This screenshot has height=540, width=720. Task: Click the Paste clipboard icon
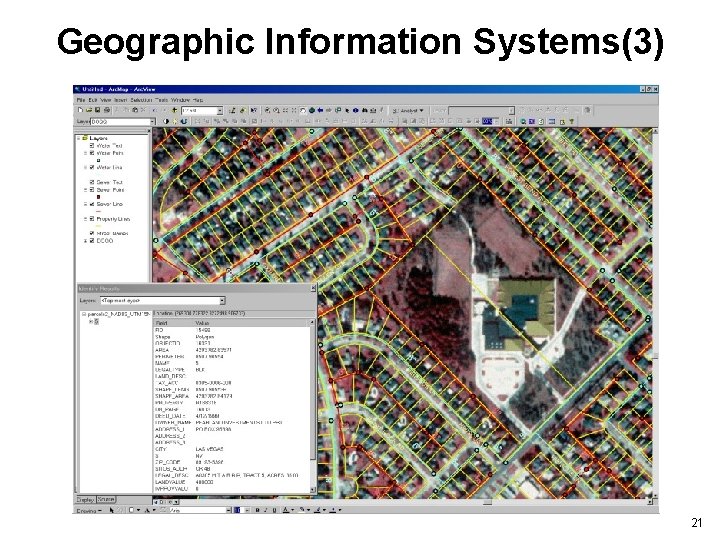(135, 110)
